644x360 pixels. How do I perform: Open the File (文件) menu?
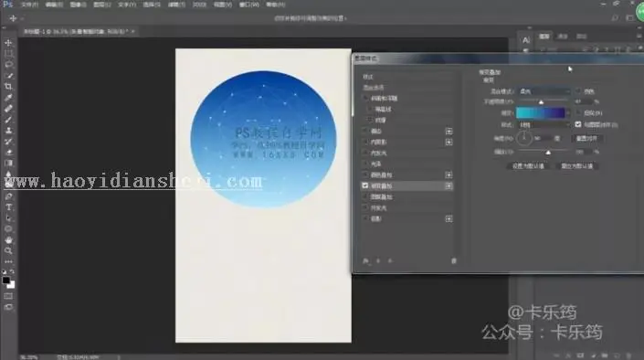click(x=29, y=5)
